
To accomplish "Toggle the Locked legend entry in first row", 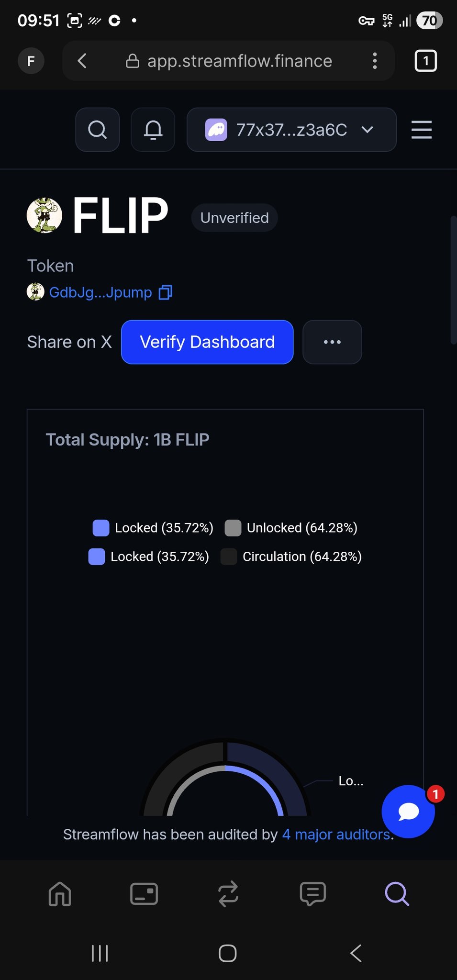I will point(153,528).
